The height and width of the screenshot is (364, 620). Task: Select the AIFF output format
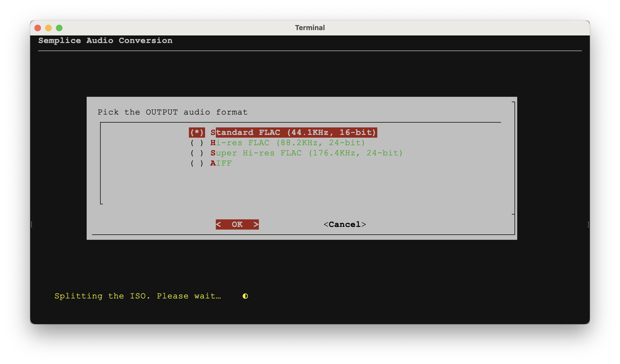221,163
